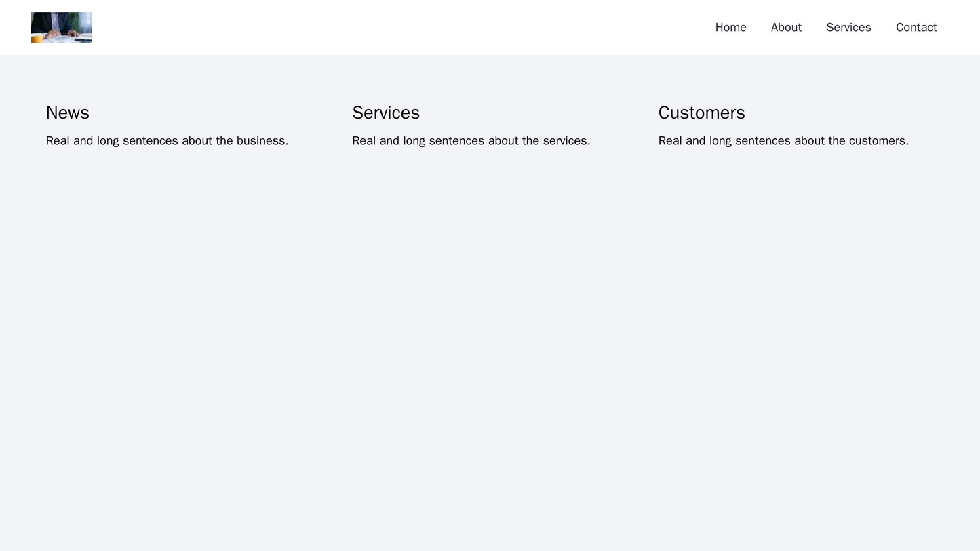Click the sentence about the services

pyautogui.click(x=471, y=141)
